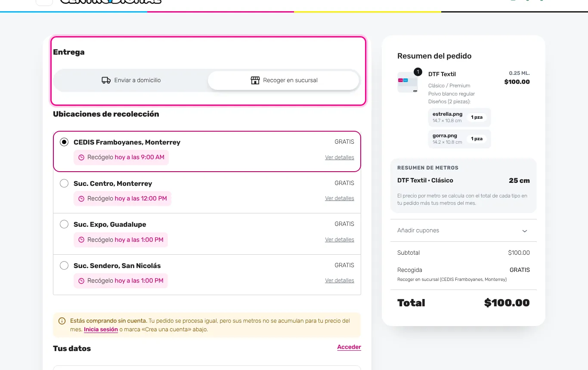Click the gorra.png design chip
Viewport: 588px width, 370px height.
pos(460,139)
